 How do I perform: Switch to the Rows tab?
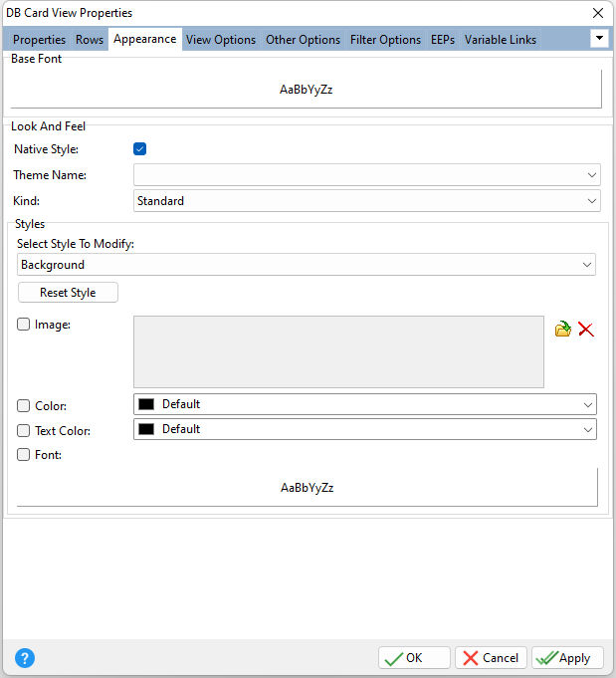pyautogui.click(x=90, y=40)
